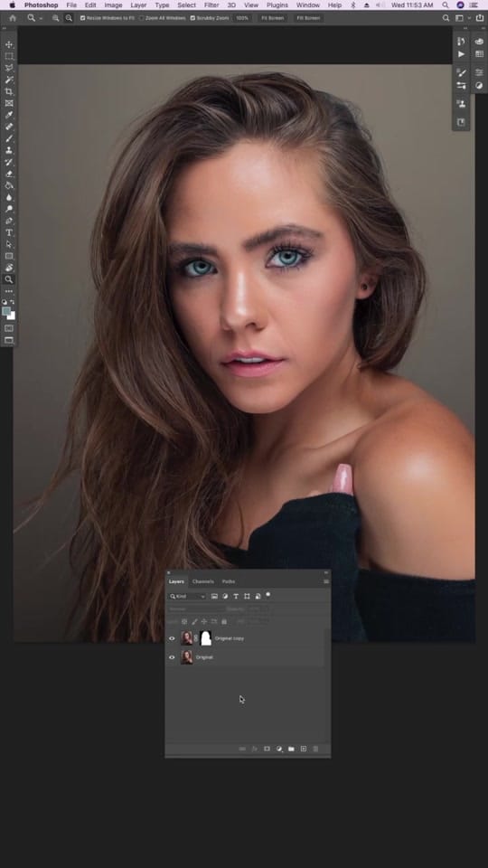The image size is (488, 868).
Task: Create new adjustment layer icon
Action: [279, 749]
